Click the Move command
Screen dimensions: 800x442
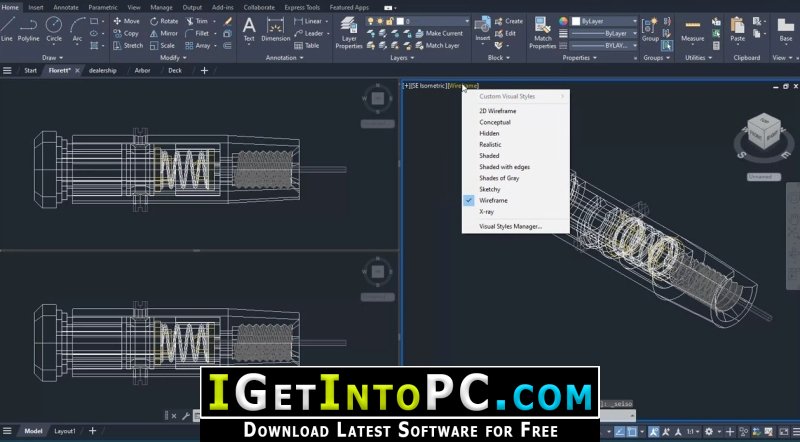pyautogui.click(x=126, y=21)
